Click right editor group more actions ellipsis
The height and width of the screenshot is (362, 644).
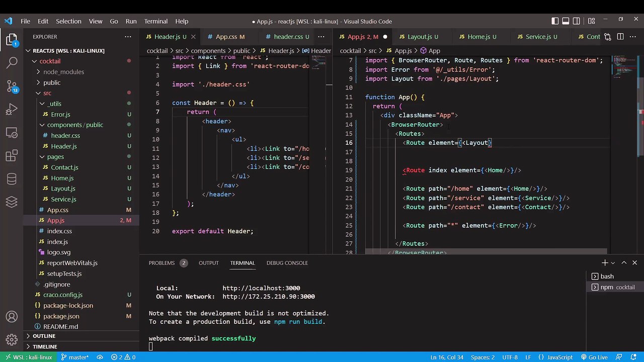point(633,37)
